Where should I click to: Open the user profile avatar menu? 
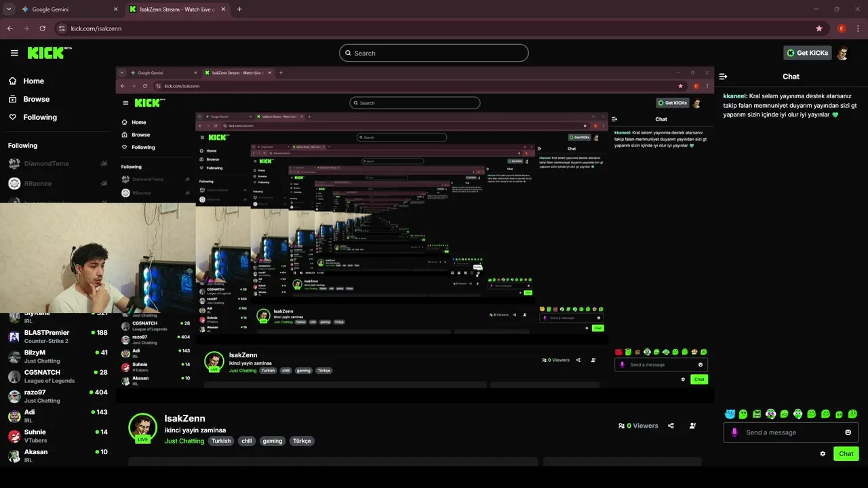tap(842, 53)
